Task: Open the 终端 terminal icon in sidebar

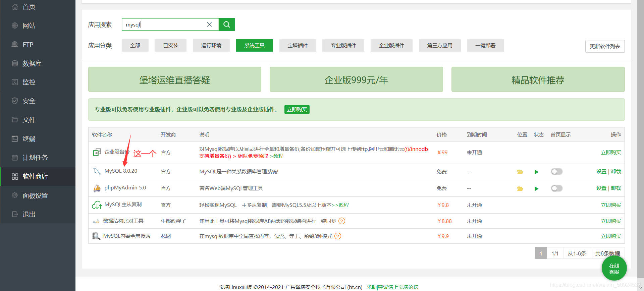Action: coord(15,139)
